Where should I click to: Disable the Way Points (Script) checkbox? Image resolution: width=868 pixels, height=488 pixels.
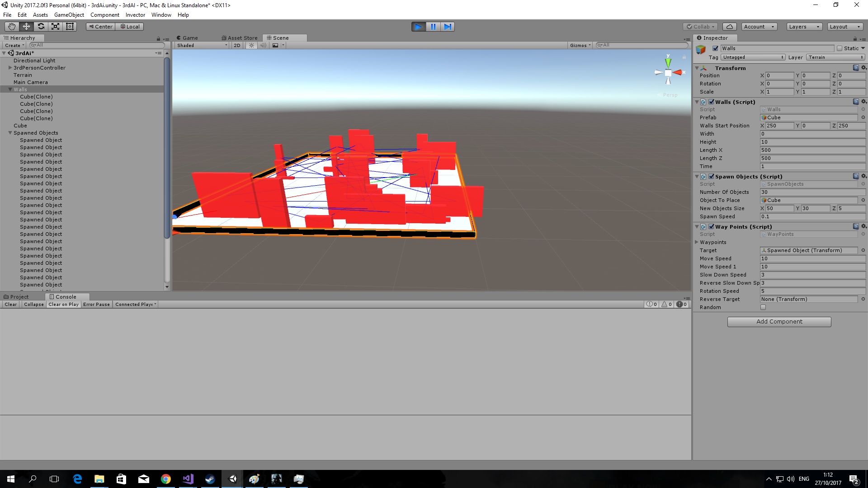[712, 226]
